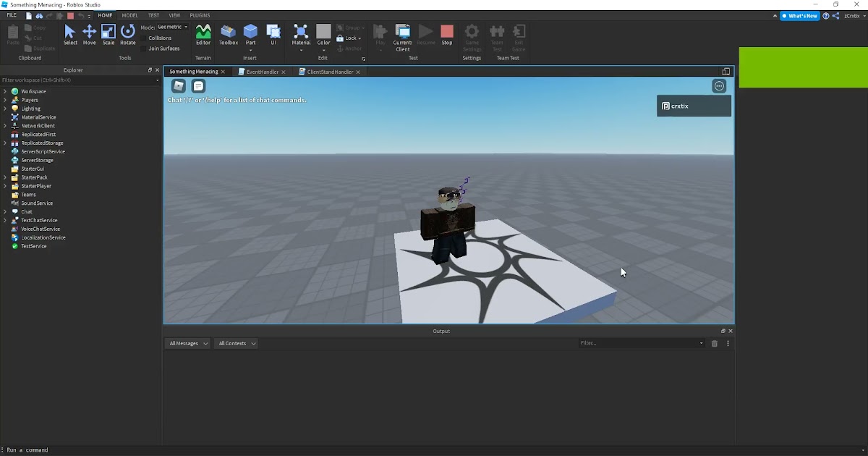Open the Roblox menu icon in viewport

tap(179, 86)
